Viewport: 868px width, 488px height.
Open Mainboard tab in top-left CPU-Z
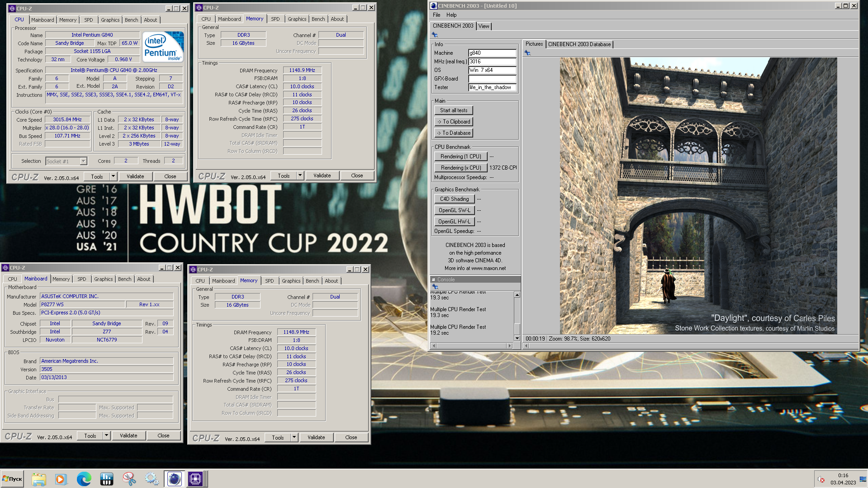pos(43,20)
